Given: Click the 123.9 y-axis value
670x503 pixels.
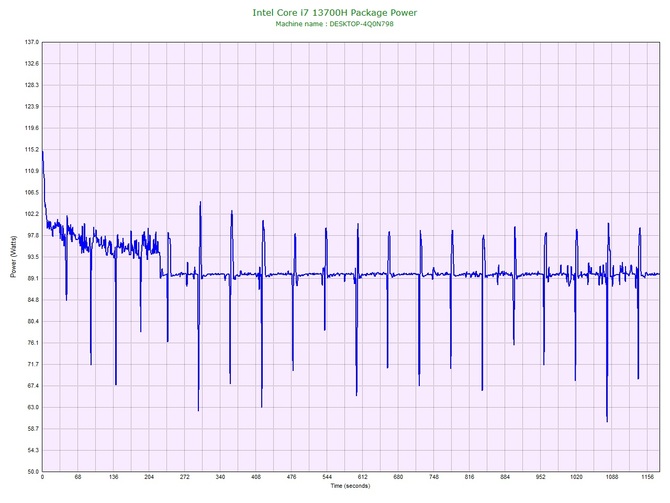Looking at the screenshot, I should coord(32,106).
